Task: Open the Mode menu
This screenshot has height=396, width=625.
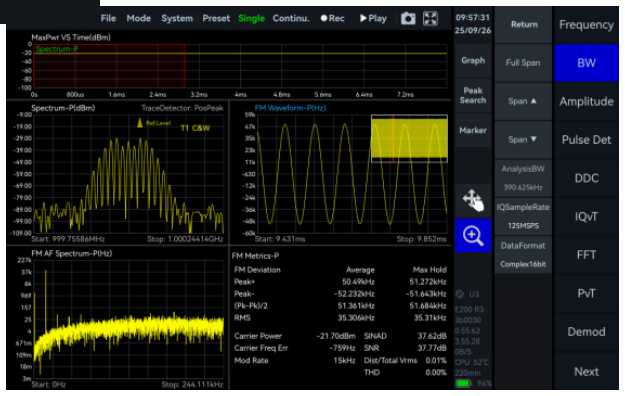Action: tap(138, 18)
